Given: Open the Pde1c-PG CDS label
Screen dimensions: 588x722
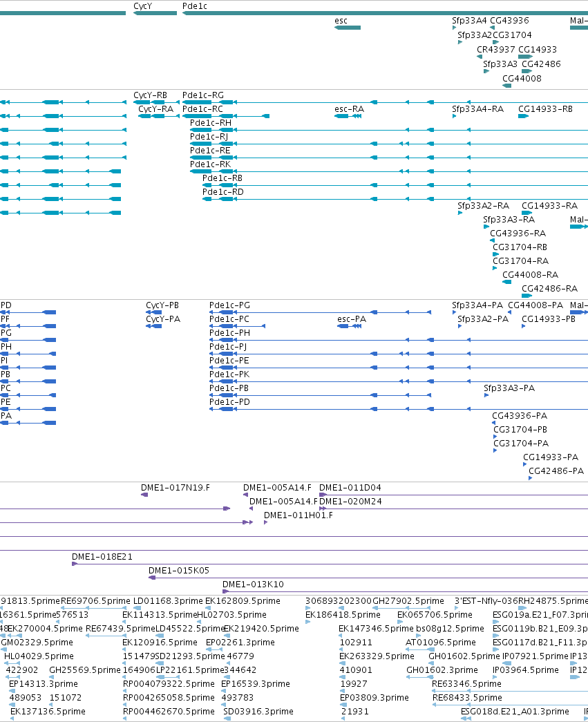Looking at the screenshot, I should [229, 305].
